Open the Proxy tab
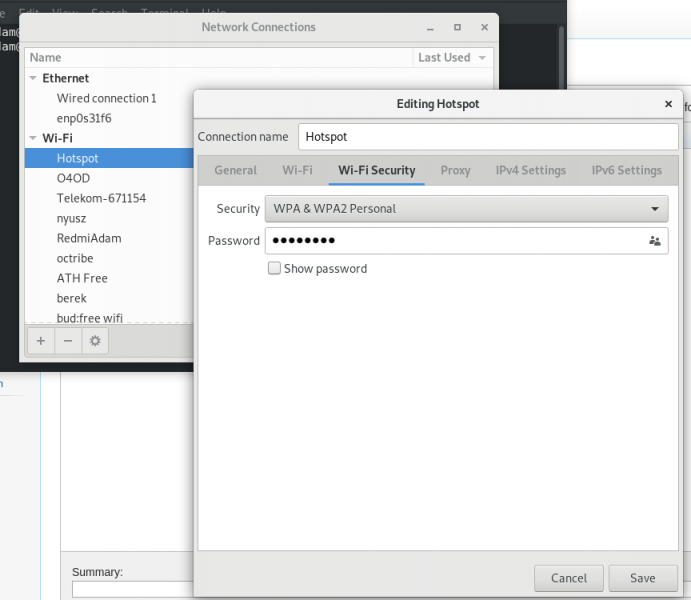 (455, 170)
